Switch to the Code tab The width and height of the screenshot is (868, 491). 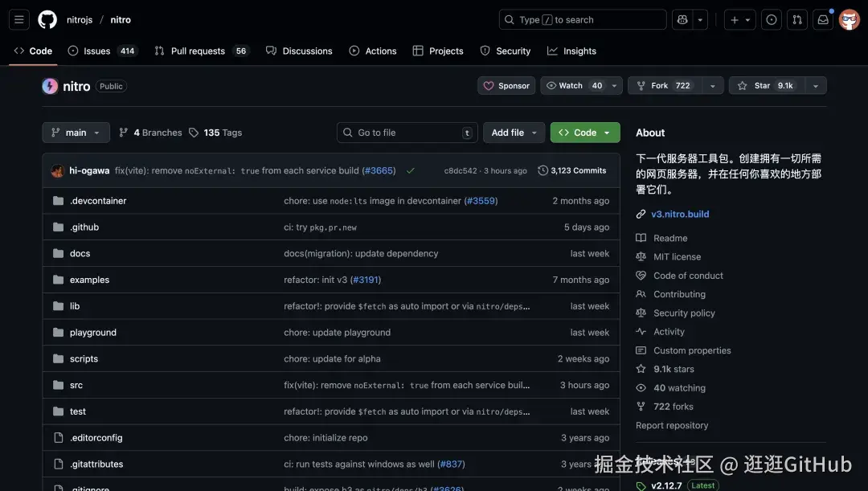click(x=33, y=51)
